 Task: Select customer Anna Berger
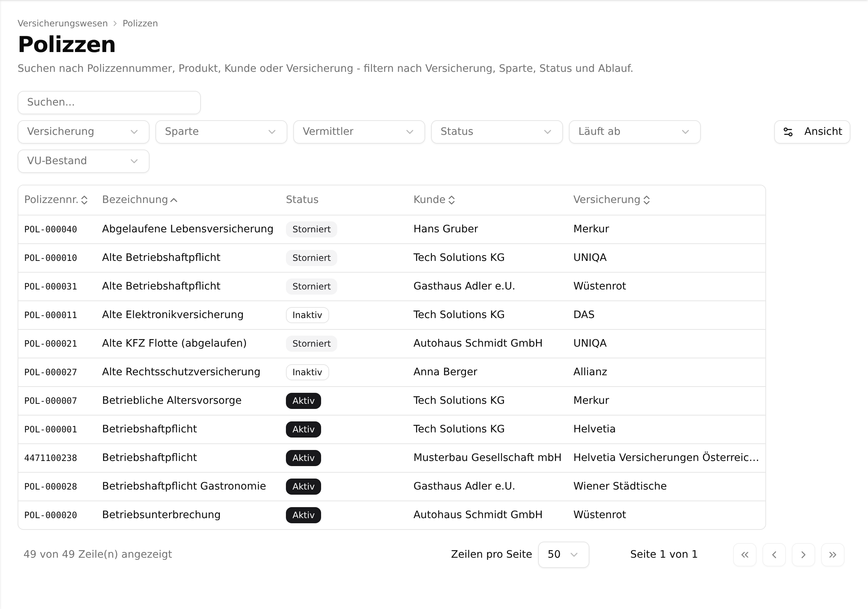pos(445,372)
